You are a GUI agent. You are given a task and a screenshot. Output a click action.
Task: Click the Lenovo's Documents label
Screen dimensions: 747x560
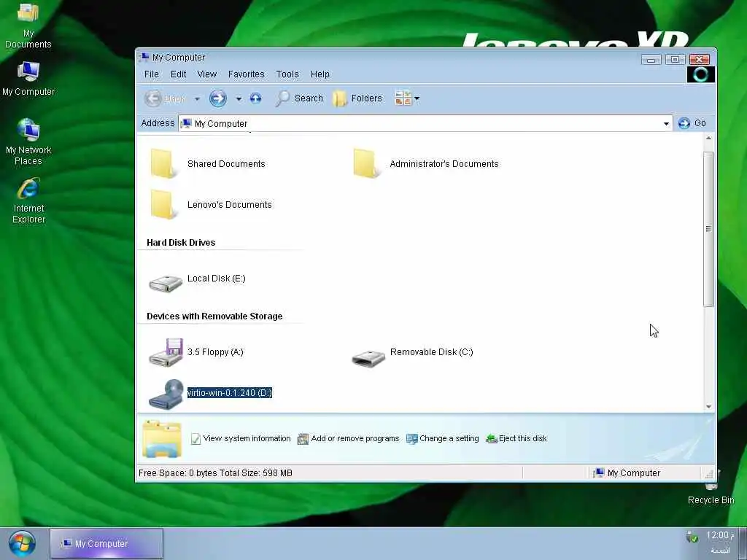[x=230, y=205]
